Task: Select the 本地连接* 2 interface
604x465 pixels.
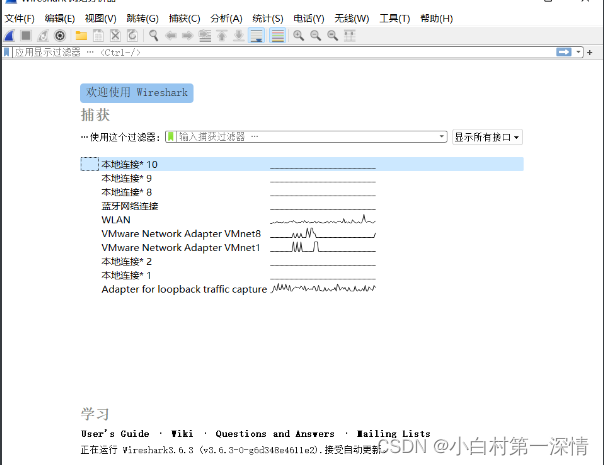Action: point(302,261)
